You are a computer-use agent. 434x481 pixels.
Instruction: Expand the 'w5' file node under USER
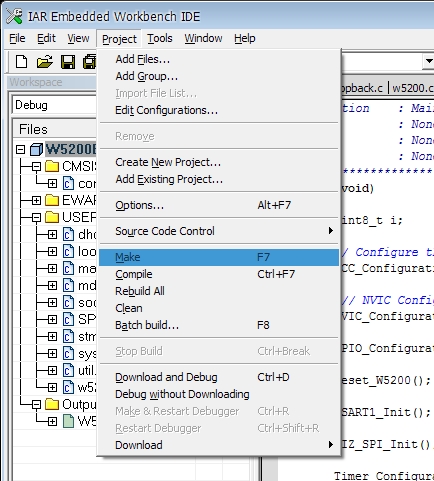pos(52,388)
